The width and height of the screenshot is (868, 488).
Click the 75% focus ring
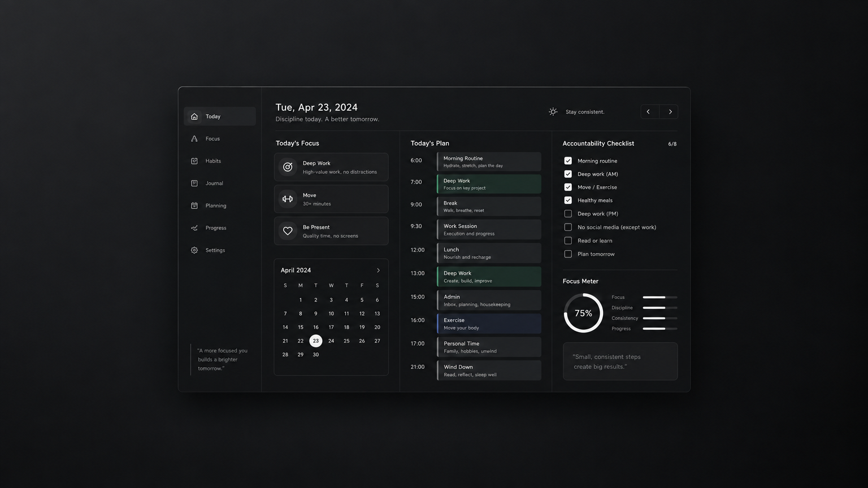point(583,313)
